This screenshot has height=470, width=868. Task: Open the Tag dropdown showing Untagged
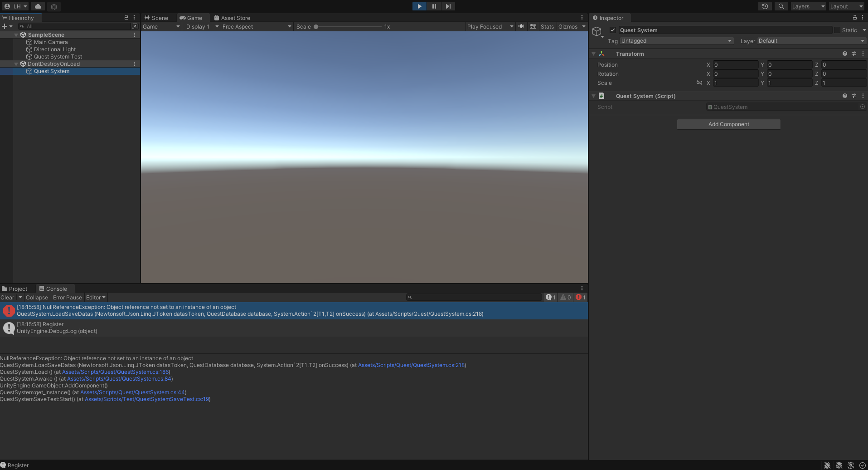[x=676, y=41]
